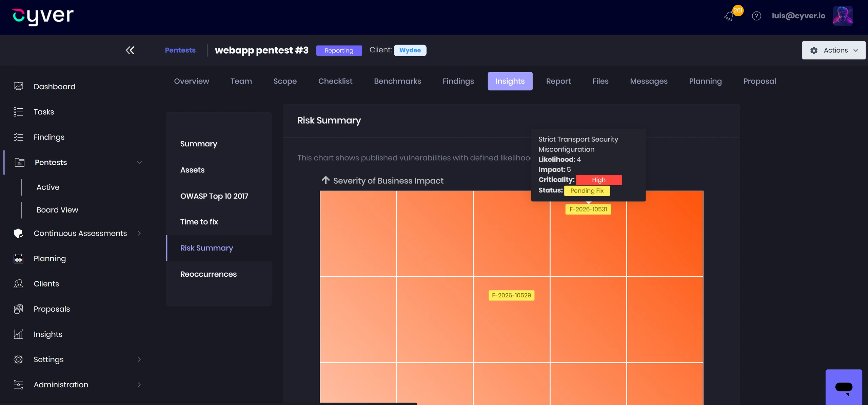Open the Benchmarks tab
Screen dimensions: 868x405
pos(397,81)
